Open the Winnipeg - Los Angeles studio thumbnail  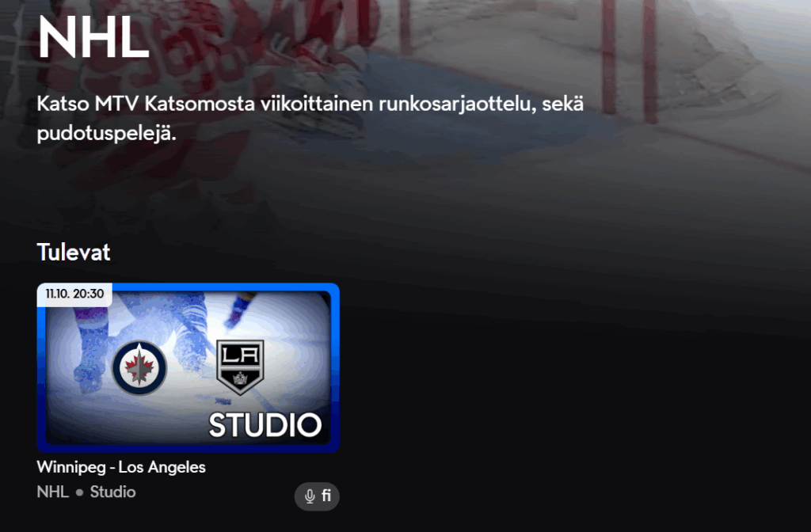pyautogui.click(x=188, y=367)
